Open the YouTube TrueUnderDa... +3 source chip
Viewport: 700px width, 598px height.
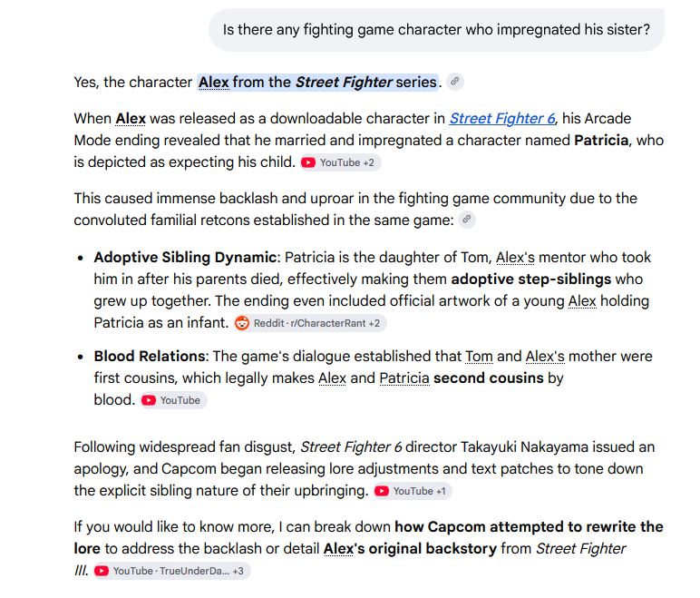[172, 571]
